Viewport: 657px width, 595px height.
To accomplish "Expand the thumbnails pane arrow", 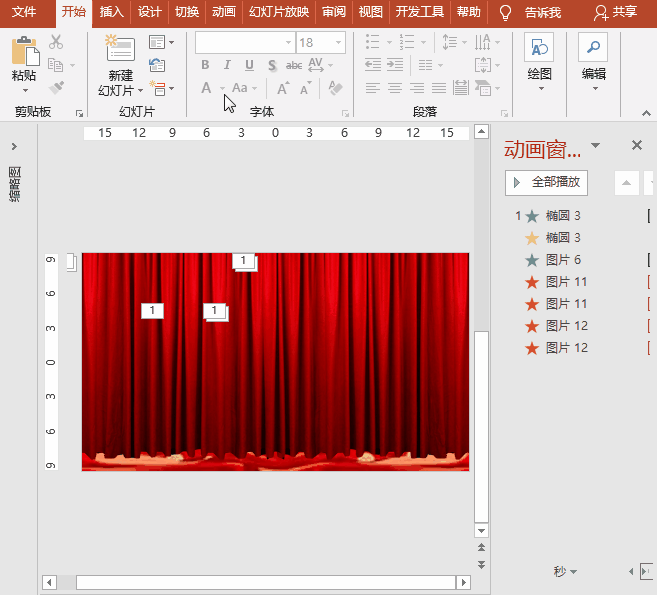I will click(15, 146).
